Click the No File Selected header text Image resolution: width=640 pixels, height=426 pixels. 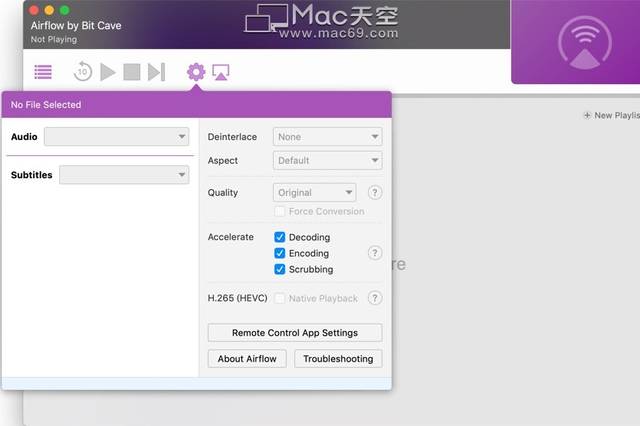coord(46,105)
